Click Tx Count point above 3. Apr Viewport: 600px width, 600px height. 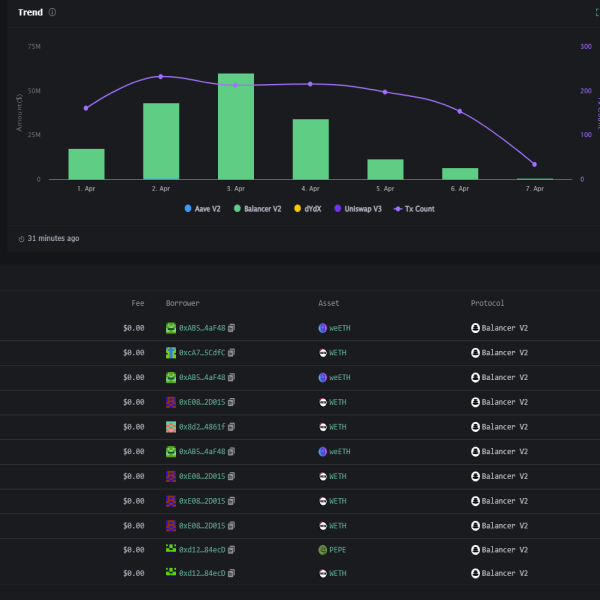pyautogui.click(x=235, y=85)
